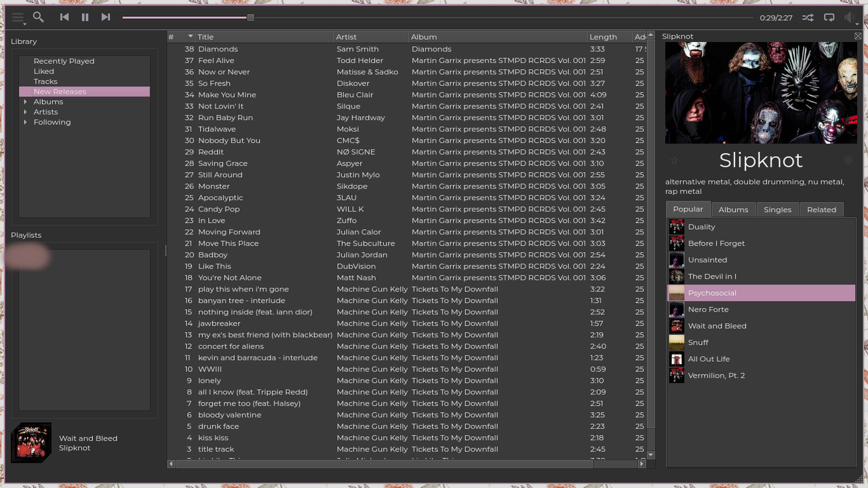This screenshot has height=488, width=868.
Task: Click the elapsed time 0:29/2:27 label
Action: coord(776,18)
